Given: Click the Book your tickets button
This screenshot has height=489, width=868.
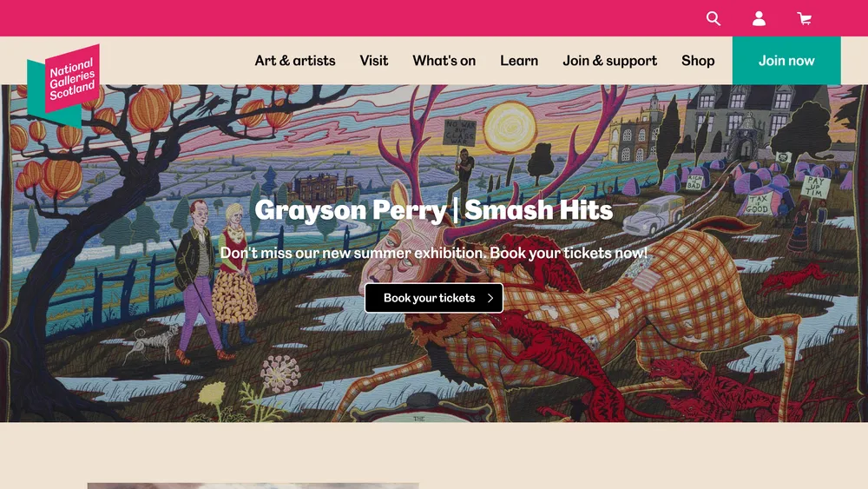Looking at the screenshot, I should 434,298.
